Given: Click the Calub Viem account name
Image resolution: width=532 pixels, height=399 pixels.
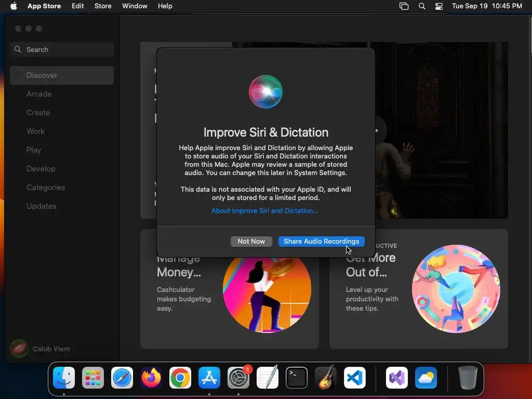Looking at the screenshot, I should [51, 349].
